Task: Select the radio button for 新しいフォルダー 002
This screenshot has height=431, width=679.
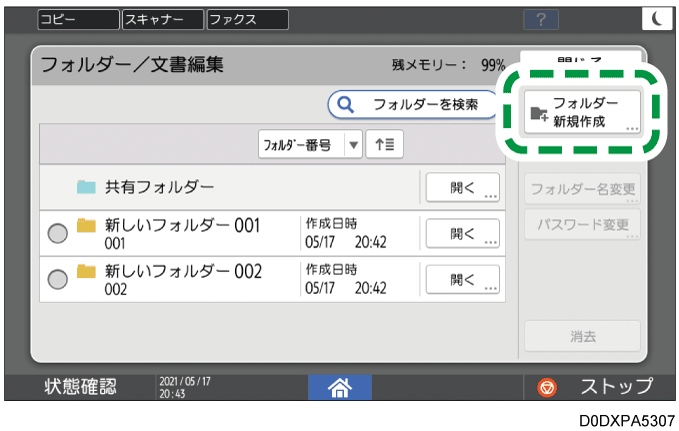Action: [x=58, y=279]
